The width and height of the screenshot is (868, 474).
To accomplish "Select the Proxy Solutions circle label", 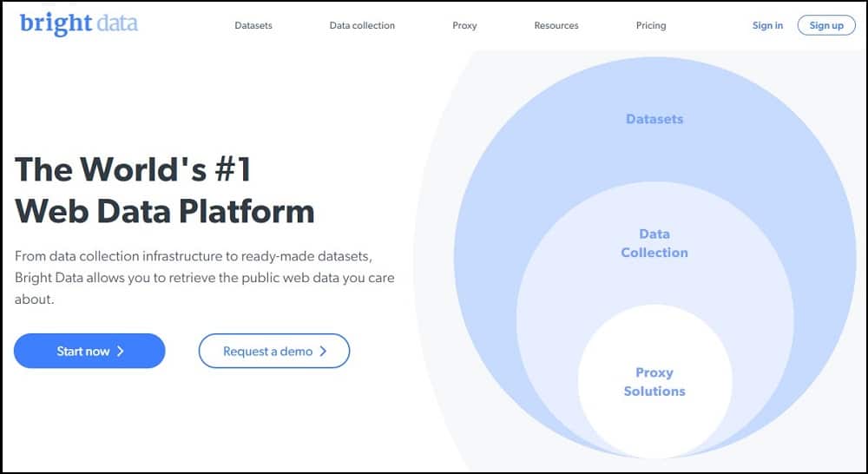I will point(654,381).
